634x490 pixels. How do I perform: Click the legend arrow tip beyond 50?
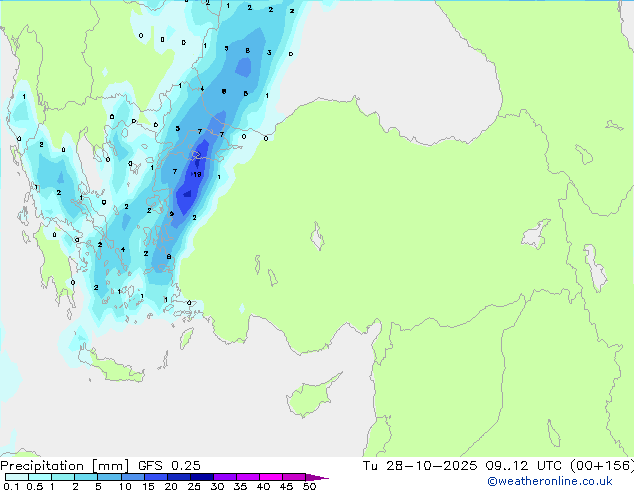tap(317, 477)
